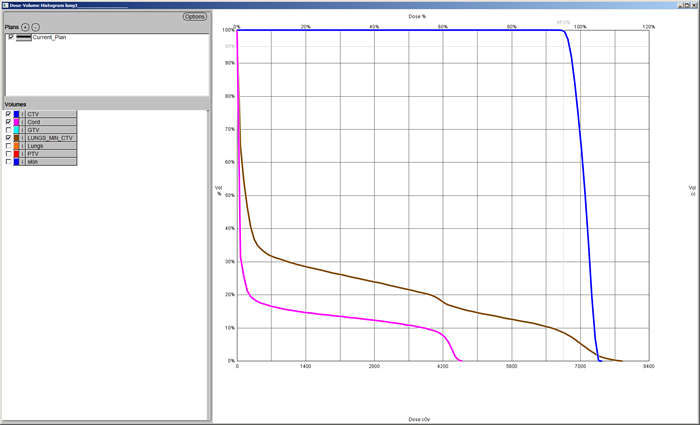Uncheck the Current_Plan checkbox
This screenshot has width=700, height=425.
pos(10,37)
